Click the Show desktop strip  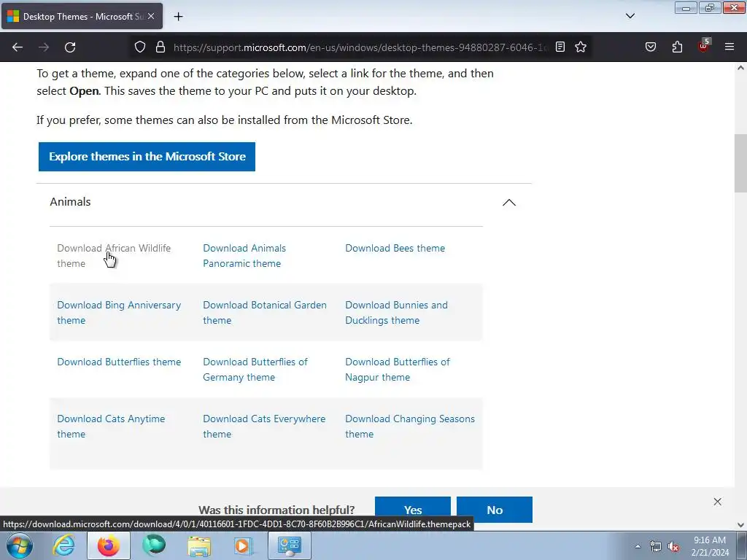pyautogui.click(x=742, y=545)
